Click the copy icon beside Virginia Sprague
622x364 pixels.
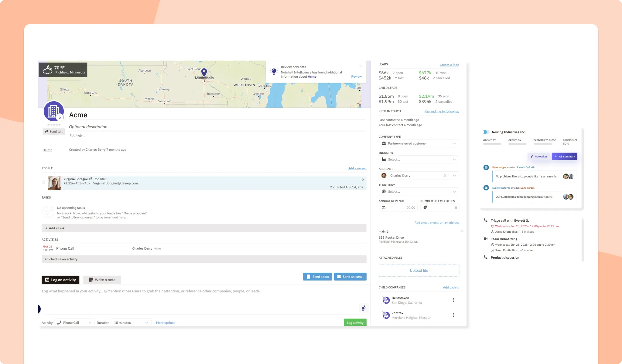coord(91,179)
